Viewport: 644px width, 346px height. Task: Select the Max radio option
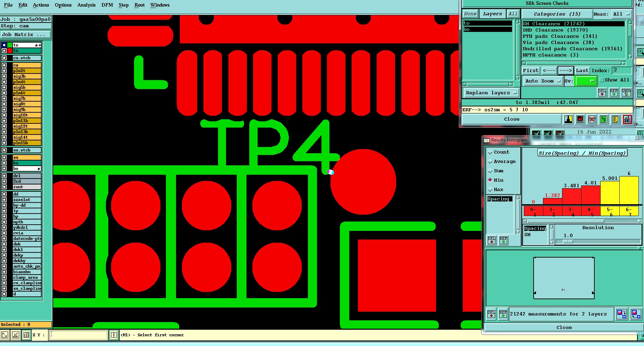490,190
